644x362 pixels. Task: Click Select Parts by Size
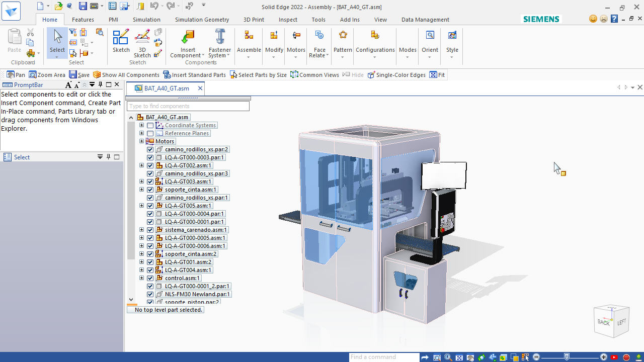(258, 74)
